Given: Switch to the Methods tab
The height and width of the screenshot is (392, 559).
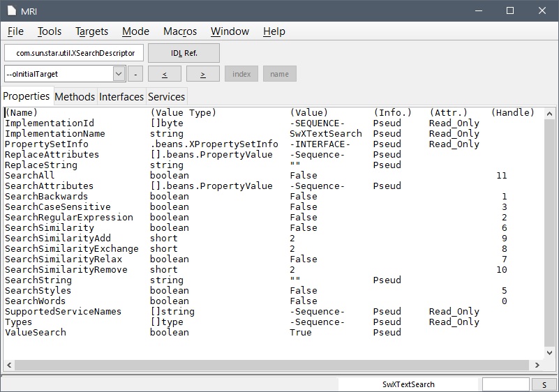Looking at the screenshot, I should click(75, 96).
